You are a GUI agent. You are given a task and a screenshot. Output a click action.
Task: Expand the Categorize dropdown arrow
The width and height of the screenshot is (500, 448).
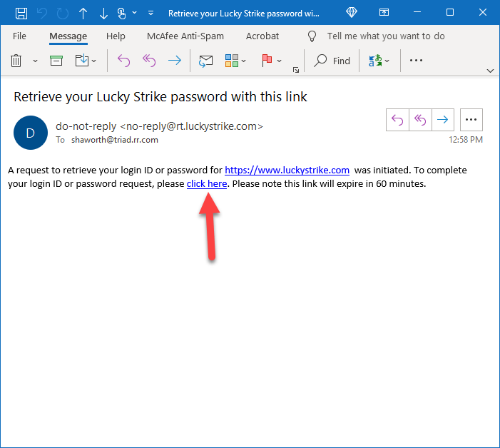pos(244,61)
